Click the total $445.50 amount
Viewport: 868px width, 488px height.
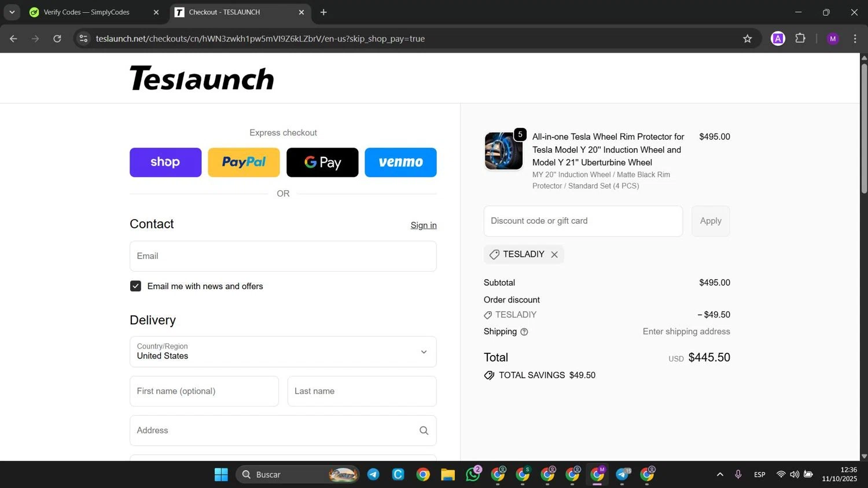click(x=709, y=357)
